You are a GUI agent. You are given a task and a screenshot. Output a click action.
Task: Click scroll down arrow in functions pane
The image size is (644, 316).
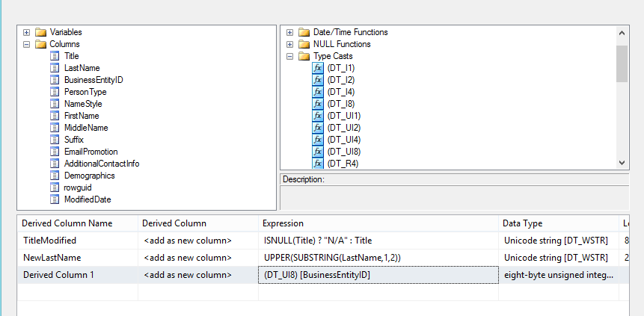622,163
